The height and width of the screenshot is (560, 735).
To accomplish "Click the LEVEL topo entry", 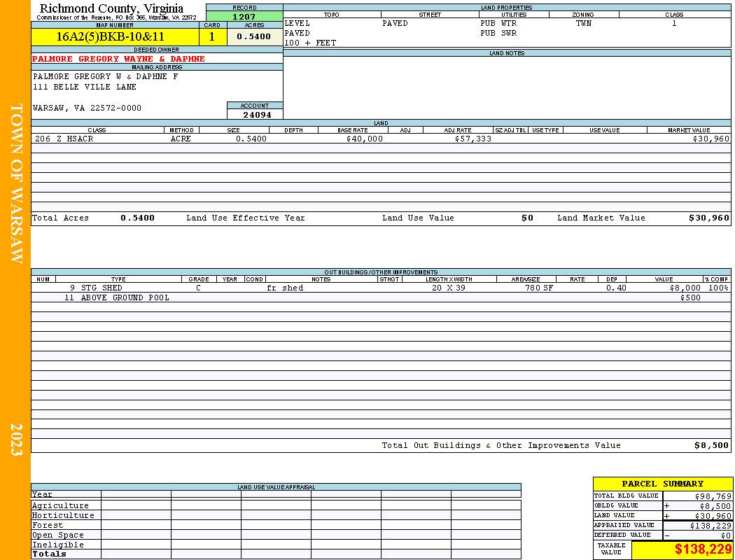I will (297, 23).
